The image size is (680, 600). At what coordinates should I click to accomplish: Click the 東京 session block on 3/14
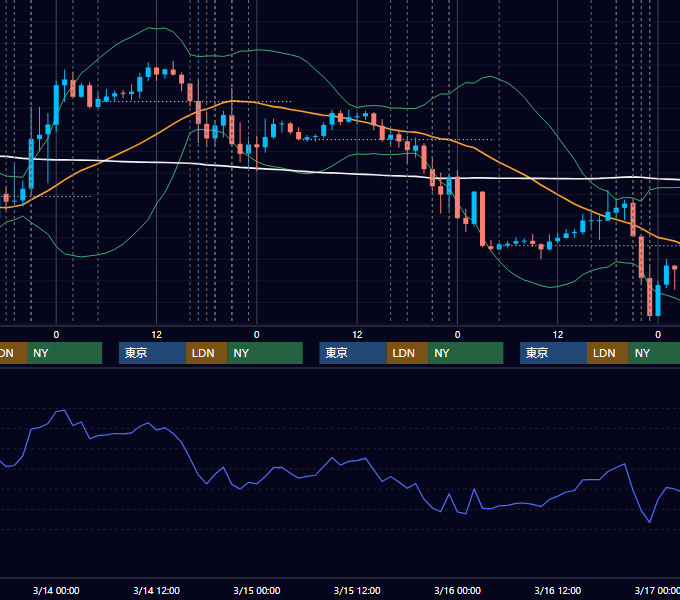[152, 353]
